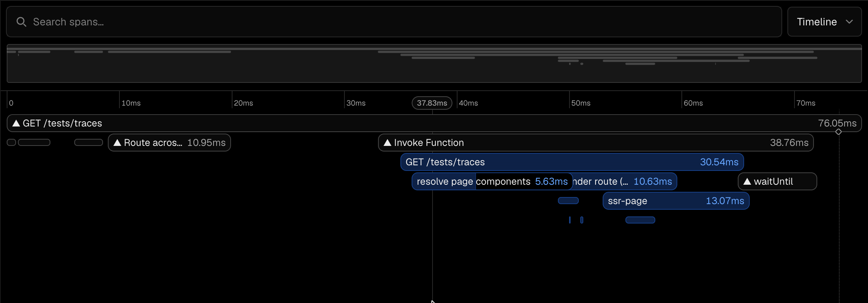Select the Route across 10.95ms span
Viewport: 868px width, 303px height.
click(x=169, y=143)
